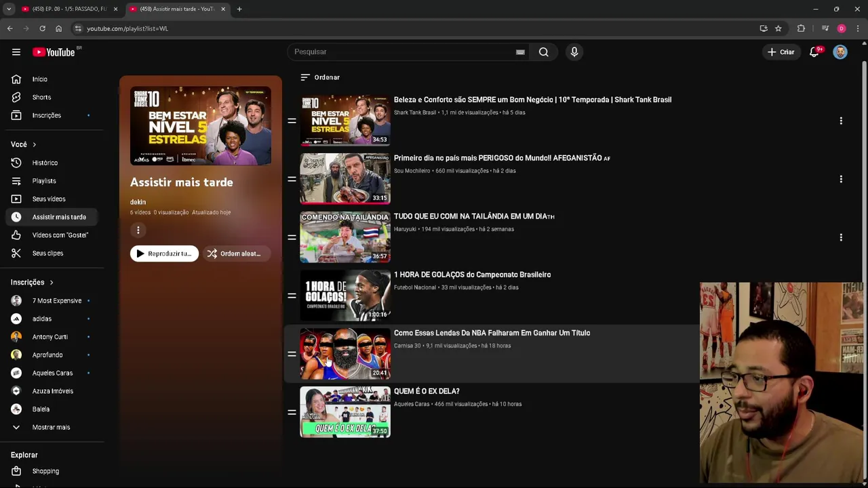
Task: Open Inscrições in sidebar
Action: [52, 115]
